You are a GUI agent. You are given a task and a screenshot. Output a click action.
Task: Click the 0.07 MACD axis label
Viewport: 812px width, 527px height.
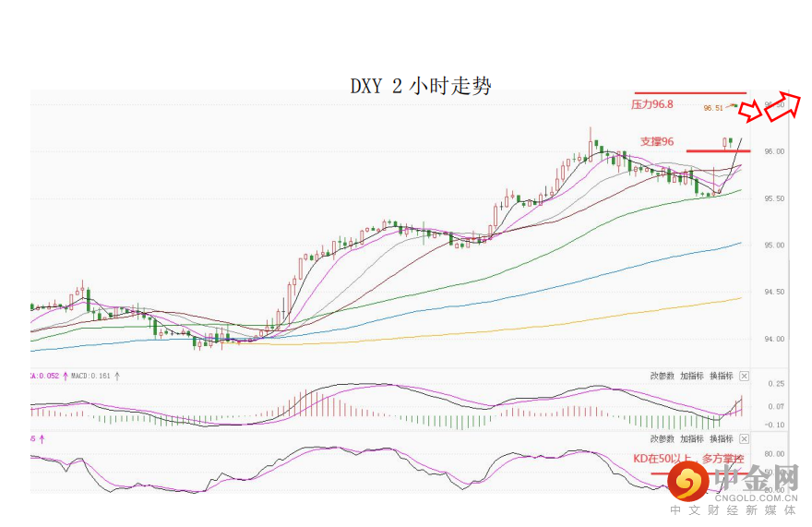(x=776, y=407)
